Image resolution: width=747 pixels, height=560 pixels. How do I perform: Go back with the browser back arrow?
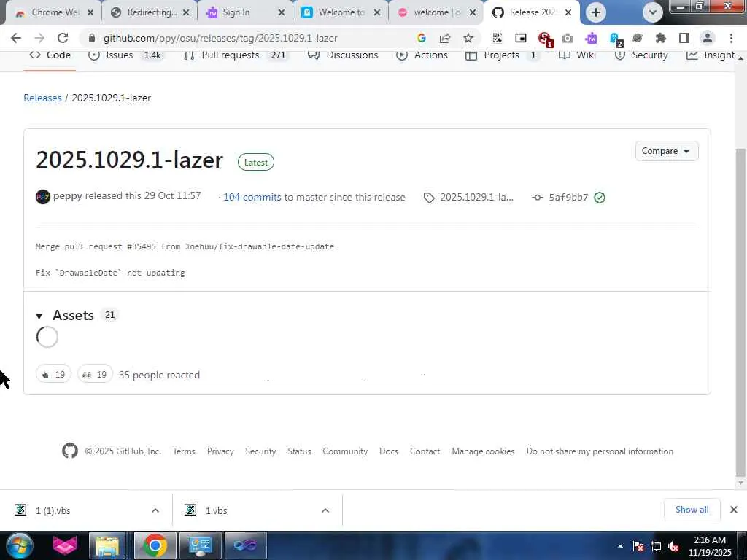coord(16,38)
